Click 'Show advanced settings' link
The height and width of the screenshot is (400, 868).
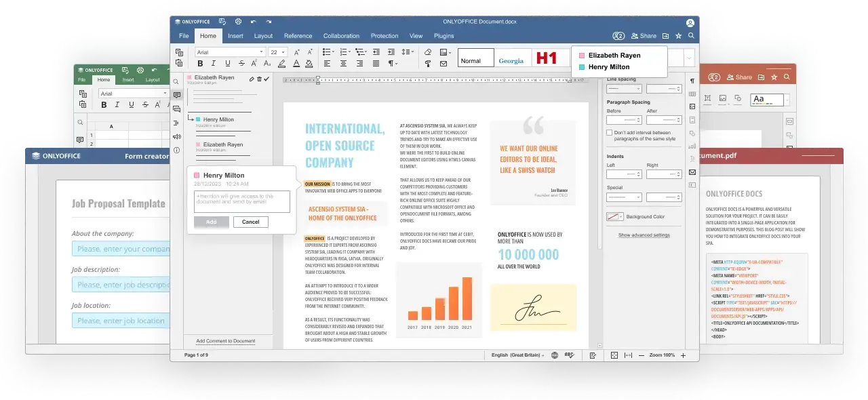pyautogui.click(x=644, y=235)
